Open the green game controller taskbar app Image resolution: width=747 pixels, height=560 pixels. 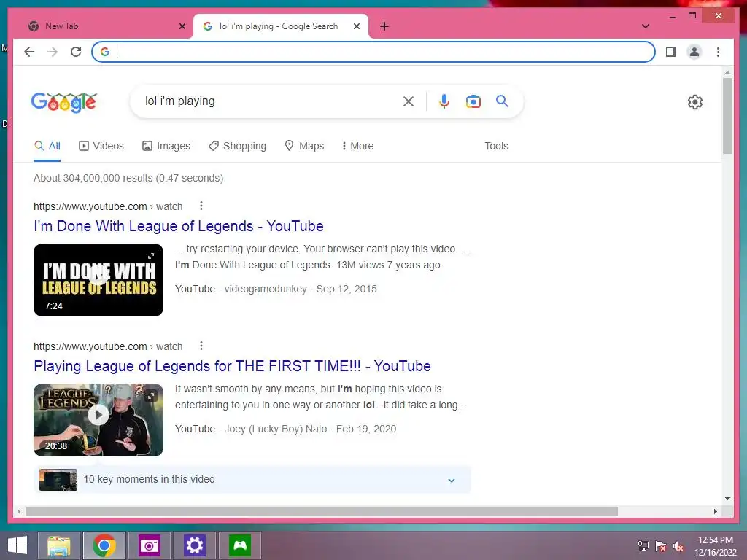click(239, 545)
